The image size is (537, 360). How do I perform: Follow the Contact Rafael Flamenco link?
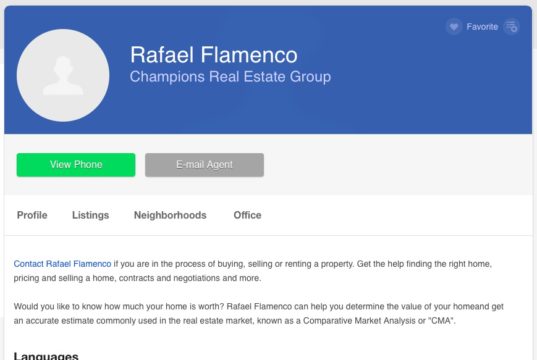(x=62, y=264)
